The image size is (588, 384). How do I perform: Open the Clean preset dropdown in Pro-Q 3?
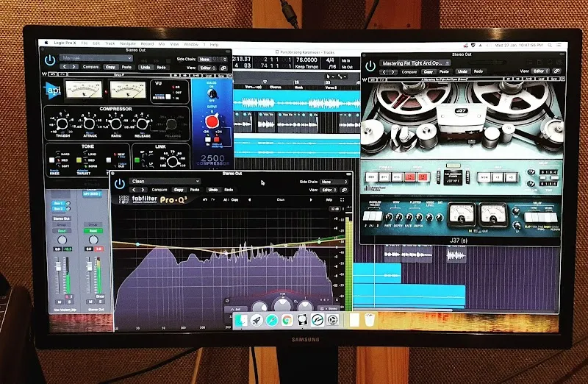[x=165, y=181]
